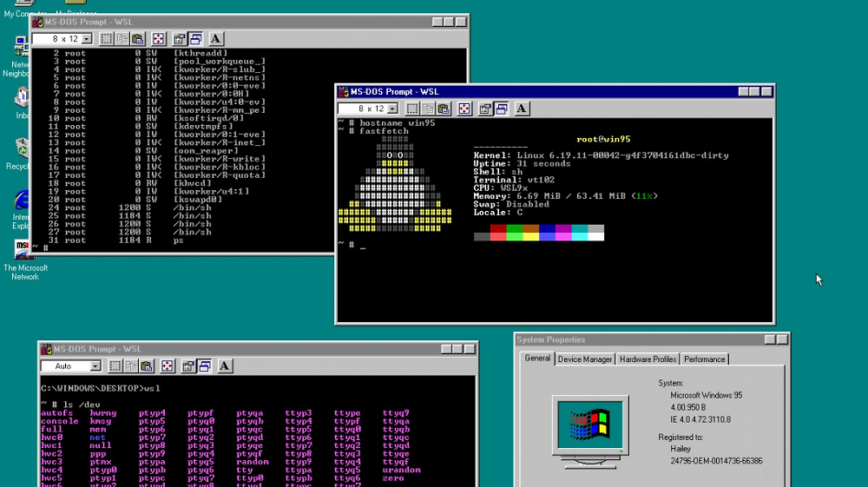Screen dimensions: 868x487
Task: Click Font 'A' button in fastfetch window
Action: (522, 109)
